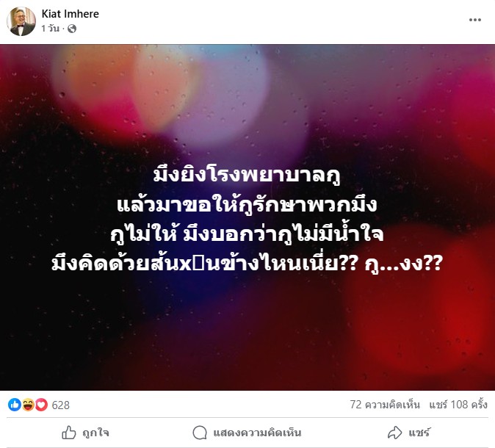Click the thumbs-up icon beside ถูกใจ

[x=69, y=433]
